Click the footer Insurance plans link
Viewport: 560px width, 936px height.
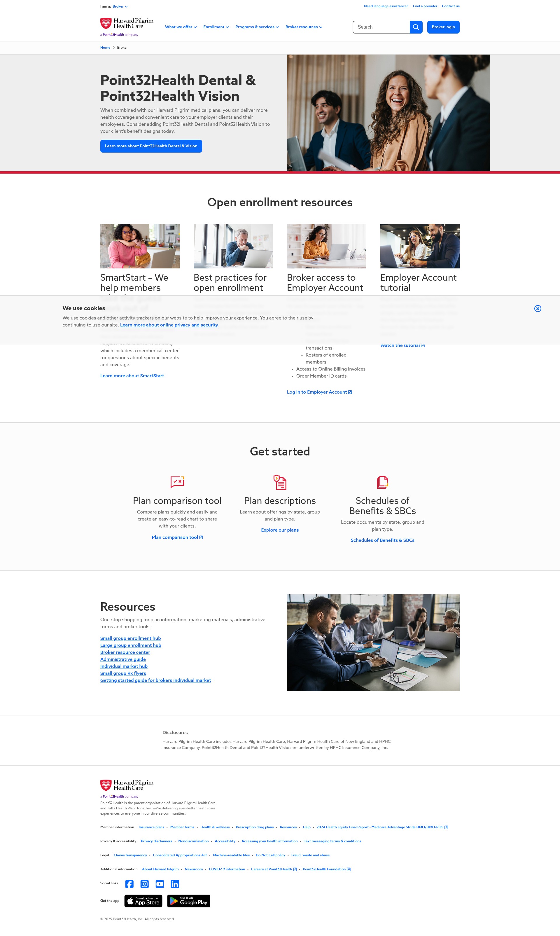coord(151,827)
